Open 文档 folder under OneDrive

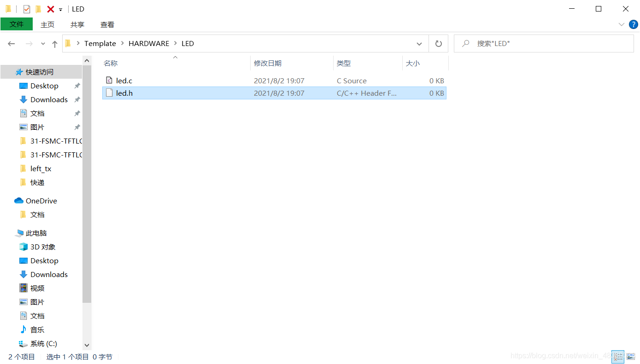(x=37, y=215)
